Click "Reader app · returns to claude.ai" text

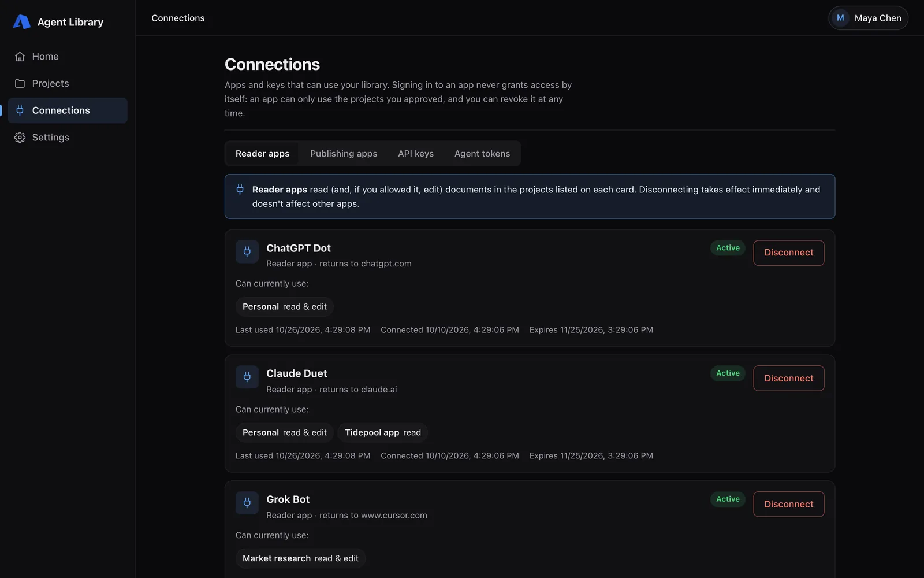[x=331, y=390]
